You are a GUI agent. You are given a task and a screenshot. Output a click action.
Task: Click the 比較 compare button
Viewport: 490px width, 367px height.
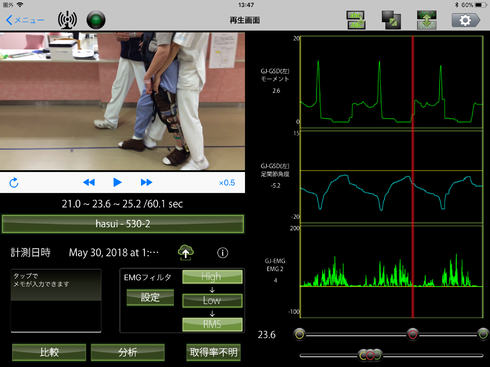pyautogui.click(x=49, y=352)
